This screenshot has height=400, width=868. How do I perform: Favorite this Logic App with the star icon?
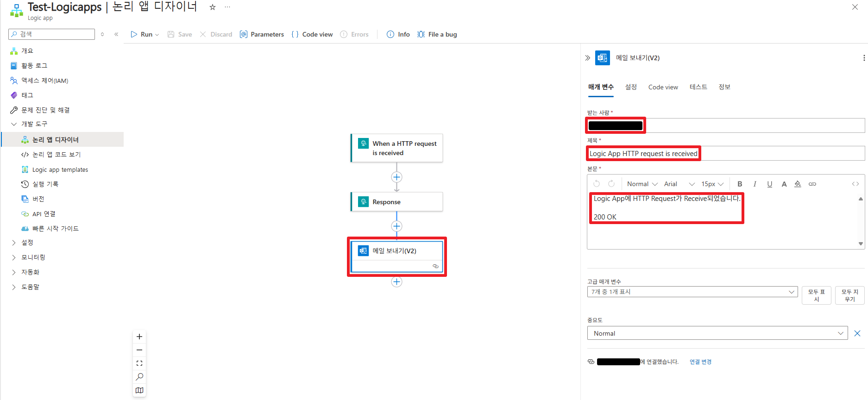(213, 7)
